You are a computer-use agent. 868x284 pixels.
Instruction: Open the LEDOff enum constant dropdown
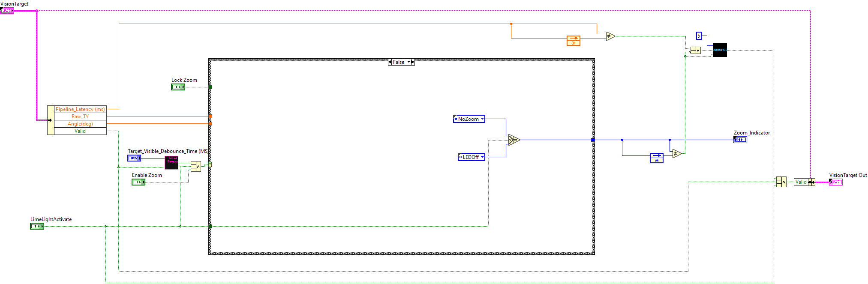482,157
